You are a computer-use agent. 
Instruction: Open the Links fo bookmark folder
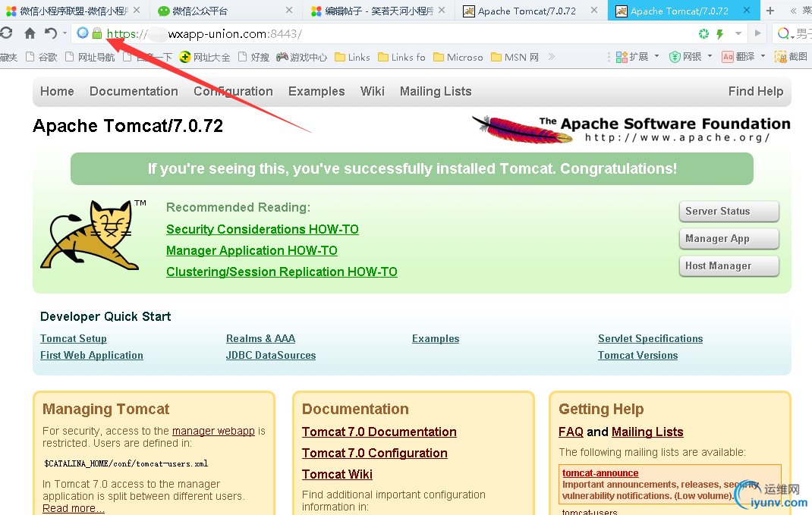click(x=402, y=57)
